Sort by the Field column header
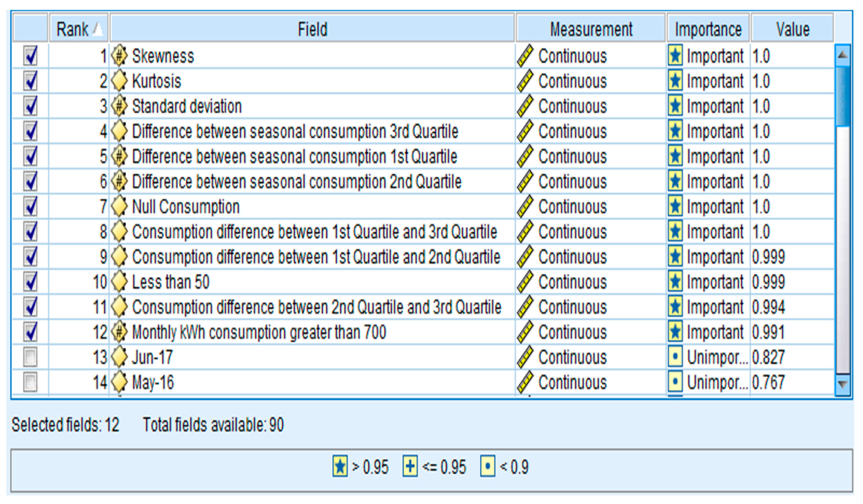The height and width of the screenshot is (504, 863). point(312,29)
